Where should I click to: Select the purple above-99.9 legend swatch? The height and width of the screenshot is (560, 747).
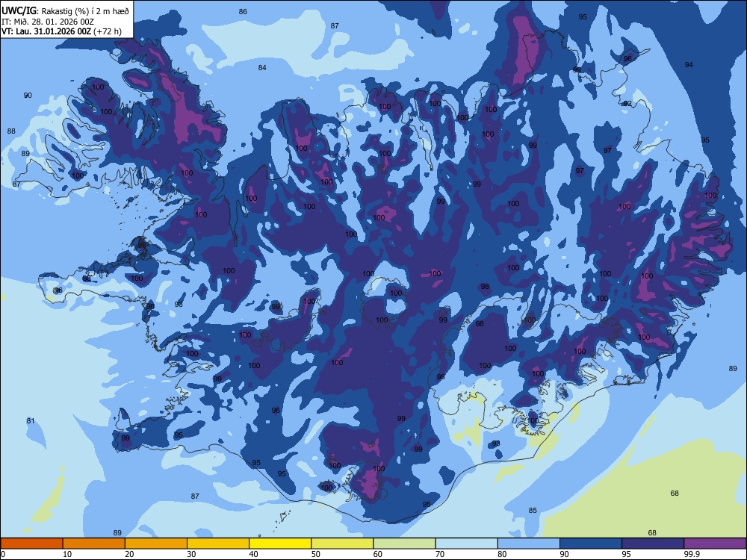715,544
